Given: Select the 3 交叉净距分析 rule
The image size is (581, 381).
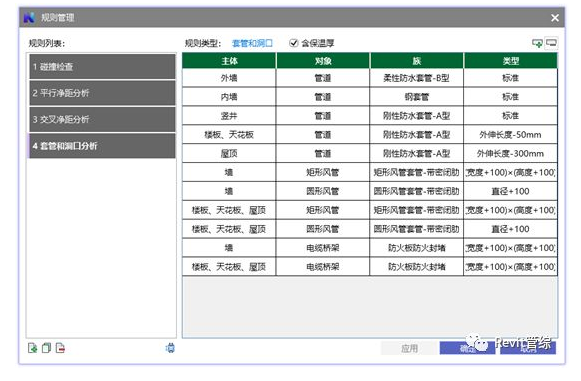Looking at the screenshot, I should coord(102,119).
